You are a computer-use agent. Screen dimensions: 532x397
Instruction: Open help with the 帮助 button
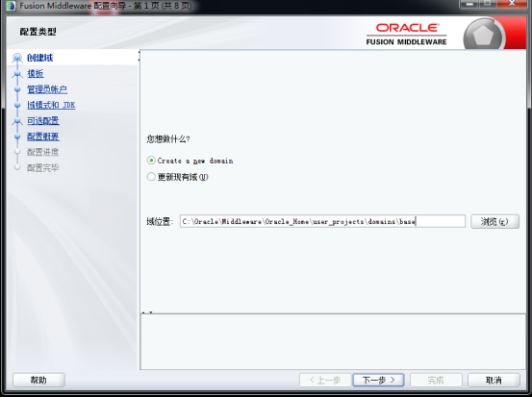38,380
